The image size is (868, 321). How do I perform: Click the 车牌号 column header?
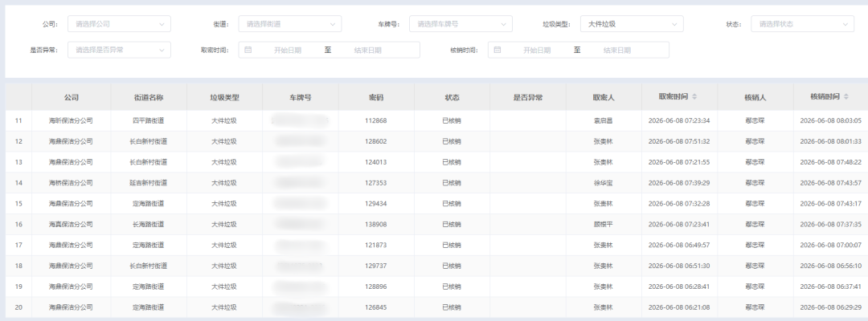(300, 97)
